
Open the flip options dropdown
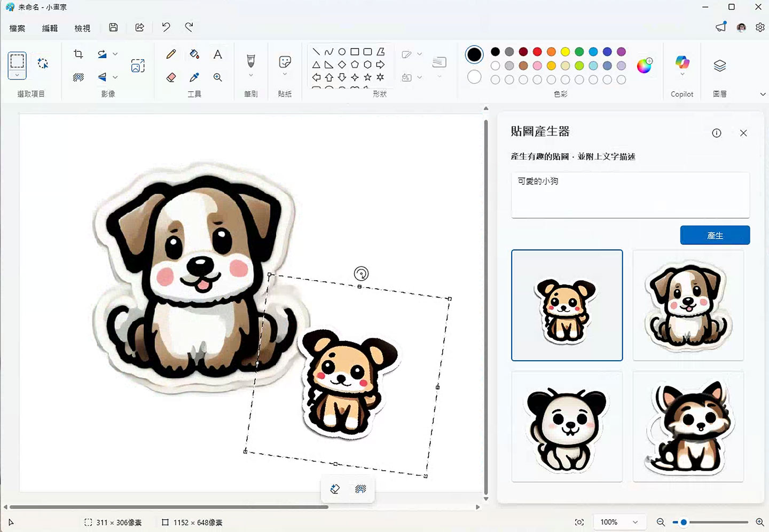[114, 77]
